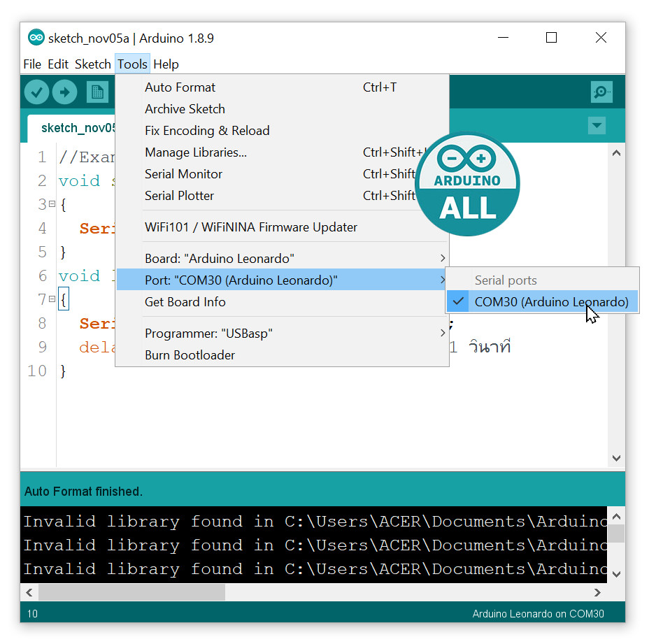Open the tab options dropdown arrow

(x=597, y=125)
